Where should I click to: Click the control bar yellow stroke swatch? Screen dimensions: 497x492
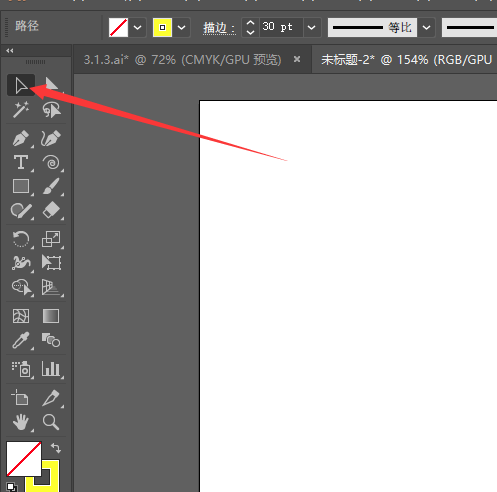point(162,27)
